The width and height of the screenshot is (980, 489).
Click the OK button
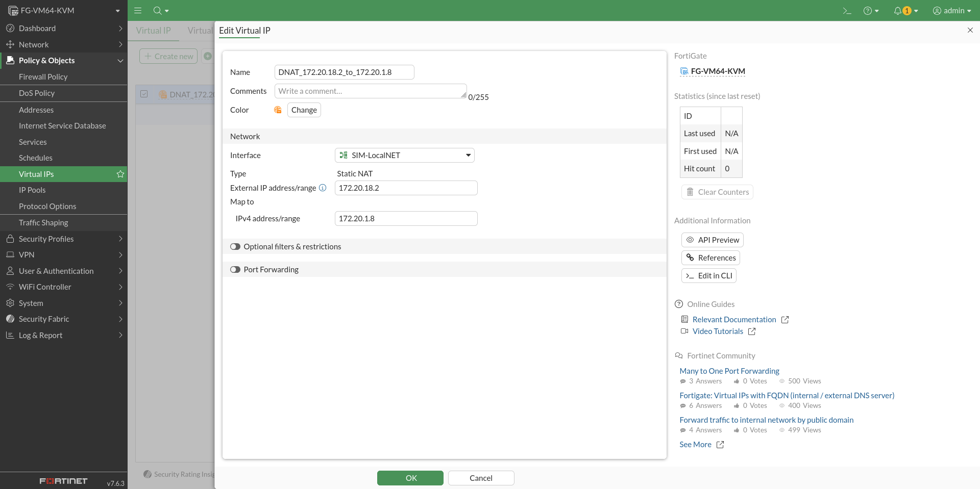pyautogui.click(x=410, y=478)
